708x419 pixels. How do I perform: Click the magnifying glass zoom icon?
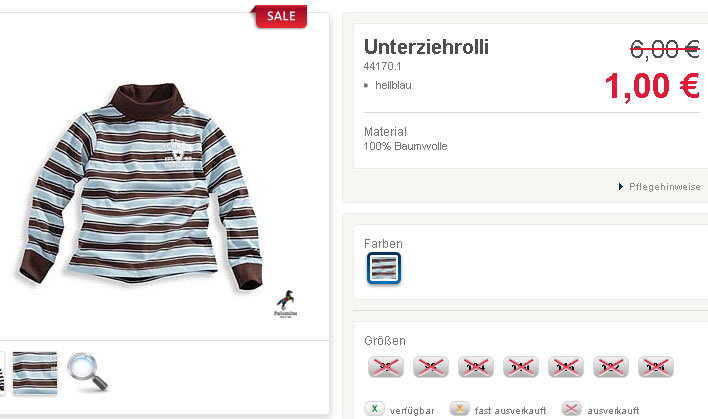pyautogui.click(x=87, y=372)
